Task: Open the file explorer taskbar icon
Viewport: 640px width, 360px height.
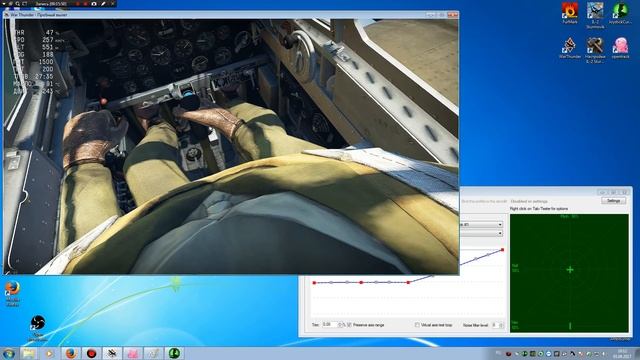Action: 29,353
